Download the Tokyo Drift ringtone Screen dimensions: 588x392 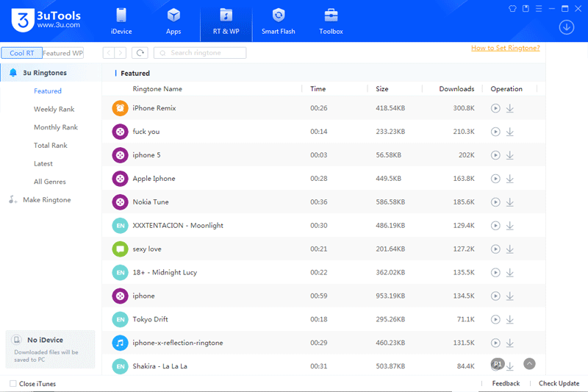pyautogui.click(x=509, y=320)
